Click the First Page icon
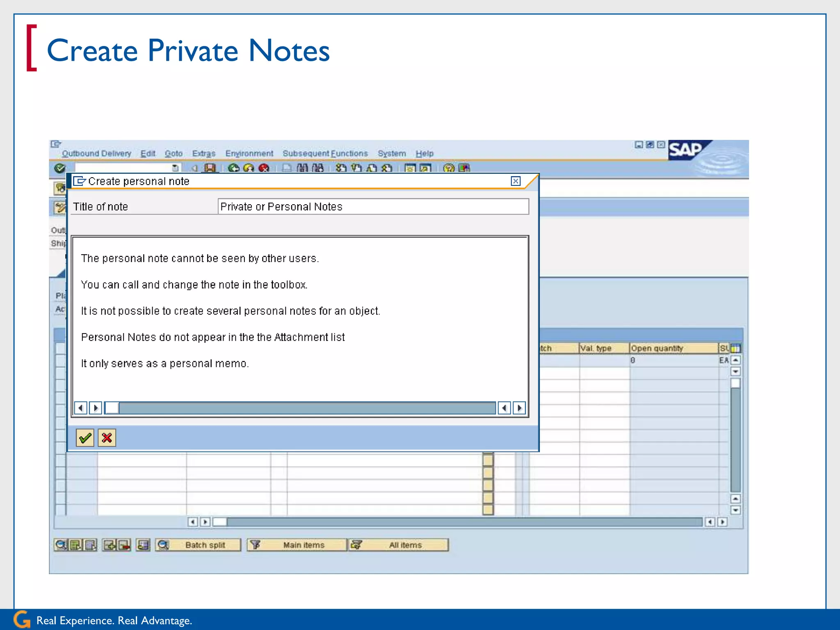Image resolution: width=840 pixels, height=630 pixels. 341,168
